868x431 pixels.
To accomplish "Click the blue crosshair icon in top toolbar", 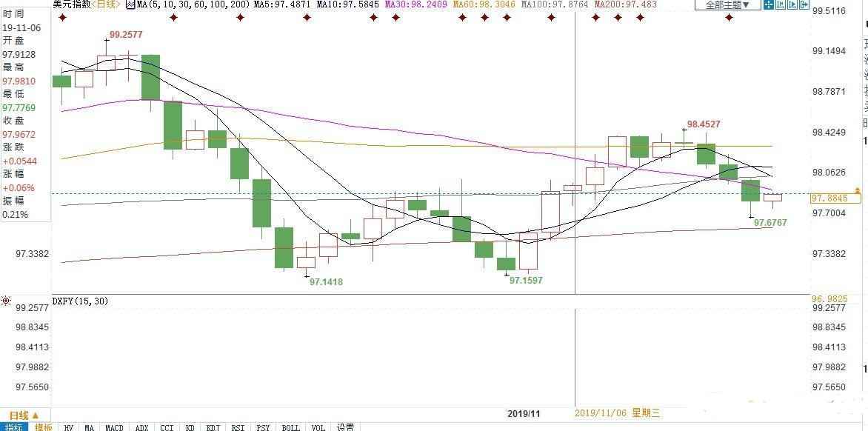I will (769, 5).
